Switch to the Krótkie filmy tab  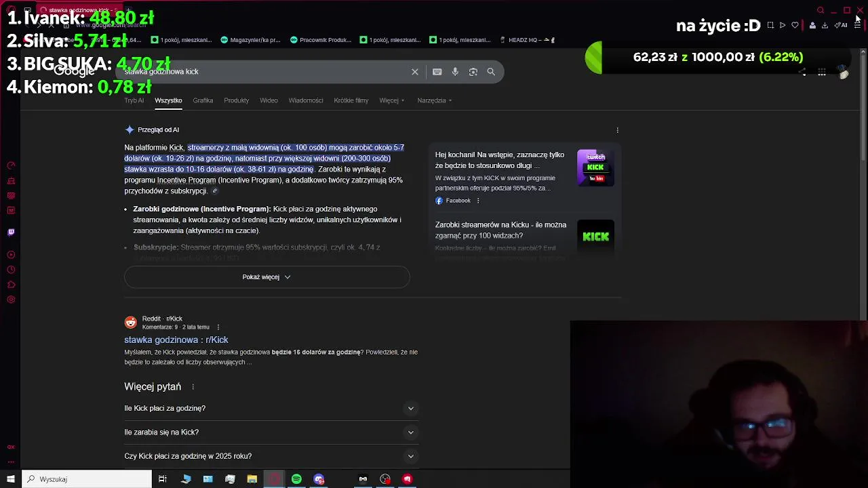point(351,100)
